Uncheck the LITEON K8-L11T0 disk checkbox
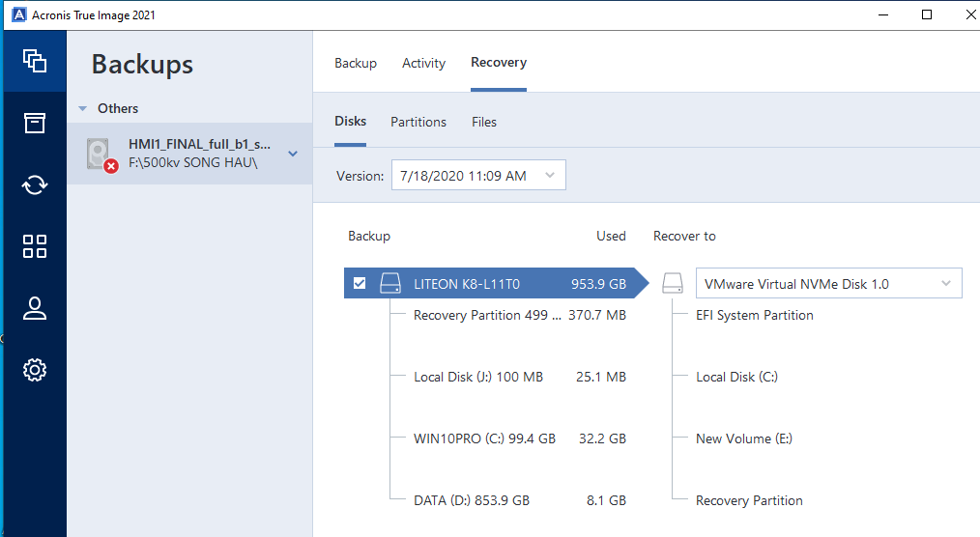The image size is (980, 537). (360, 284)
